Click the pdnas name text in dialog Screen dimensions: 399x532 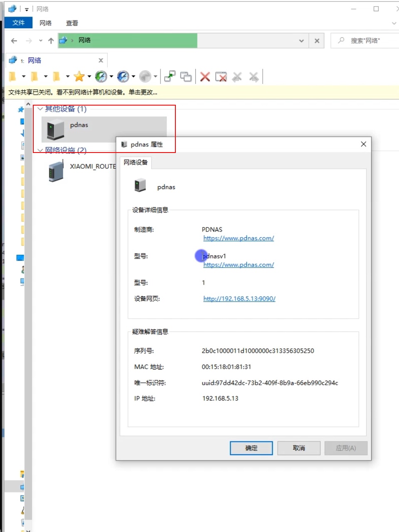166,187
